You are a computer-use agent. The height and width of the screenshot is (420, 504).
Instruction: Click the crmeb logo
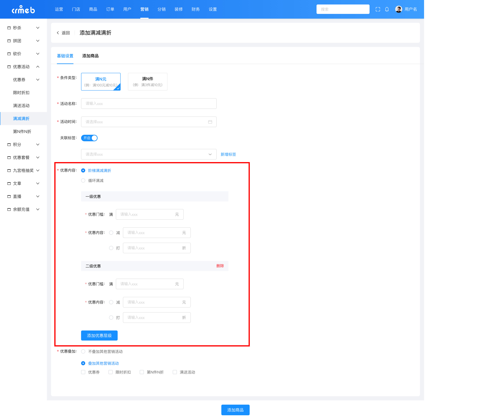point(23,9)
